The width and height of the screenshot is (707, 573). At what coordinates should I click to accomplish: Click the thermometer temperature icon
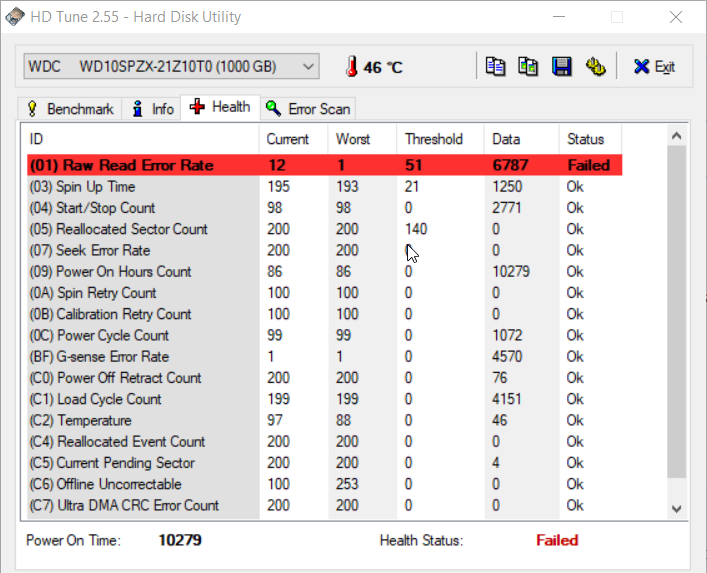[x=352, y=66]
